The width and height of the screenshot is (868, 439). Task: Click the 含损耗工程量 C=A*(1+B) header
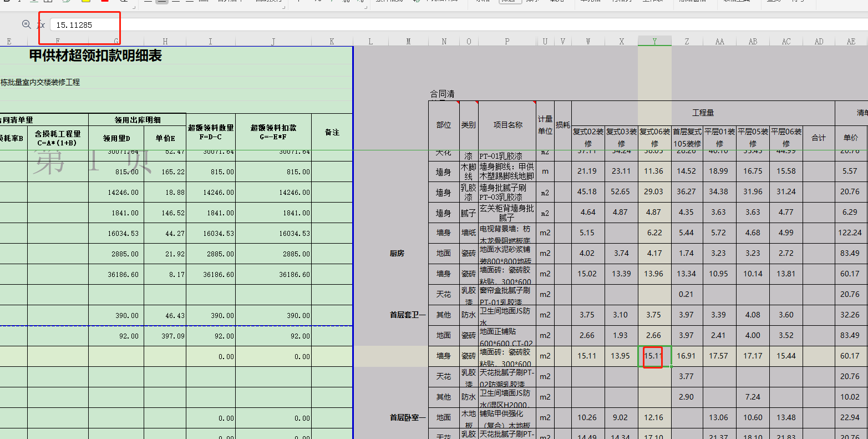[x=58, y=138]
